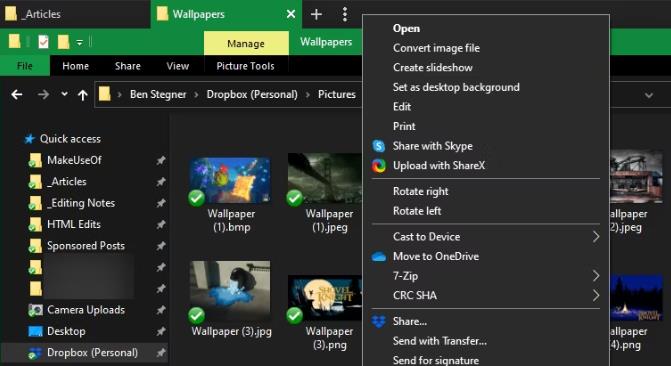
Task: Open the Home ribbon tab
Action: (x=75, y=66)
